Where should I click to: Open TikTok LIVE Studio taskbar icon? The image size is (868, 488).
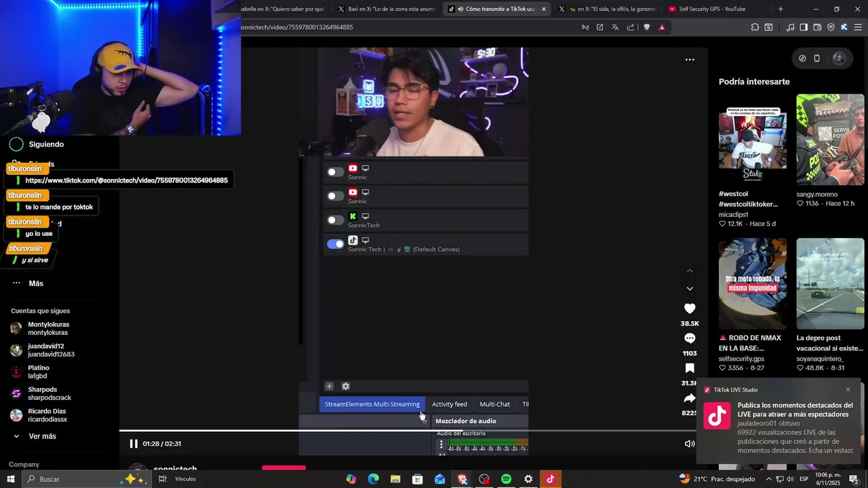tap(550, 479)
